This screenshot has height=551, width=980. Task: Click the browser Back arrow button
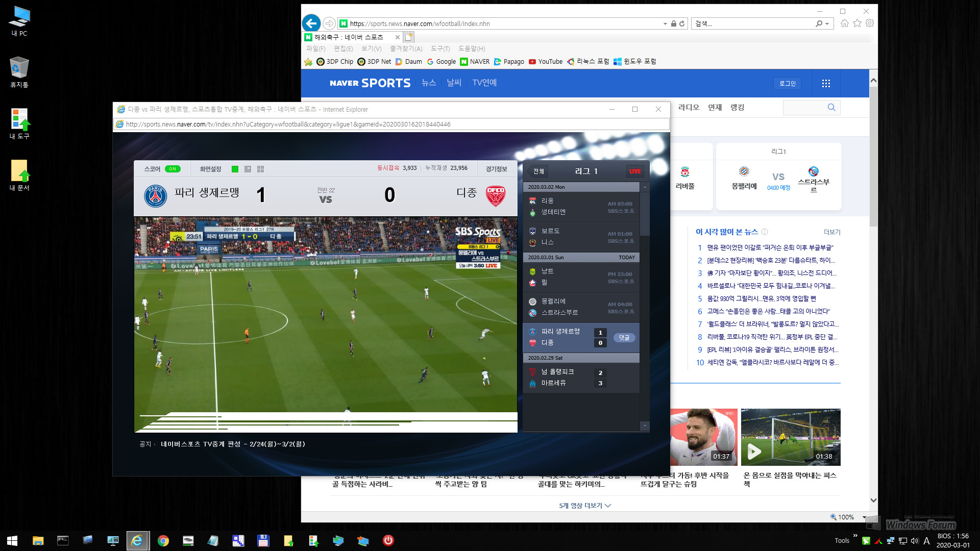pyautogui.click(x=311, y=23)
